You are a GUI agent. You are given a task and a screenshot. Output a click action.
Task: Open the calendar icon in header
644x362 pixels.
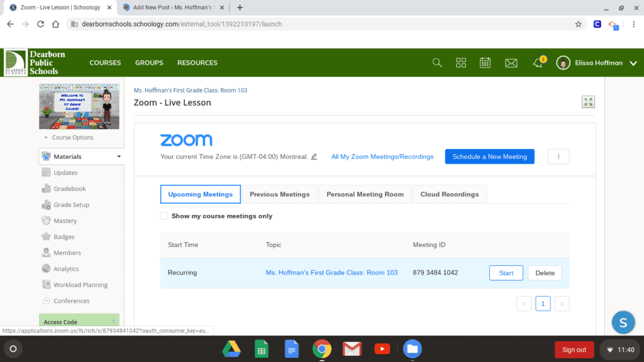(x=485, y=63)
